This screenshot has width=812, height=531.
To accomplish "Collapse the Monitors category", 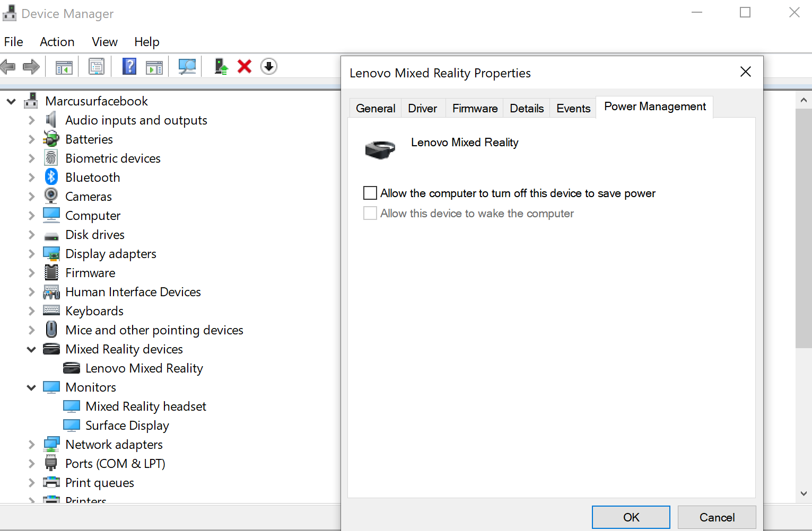I will [31, 387].
